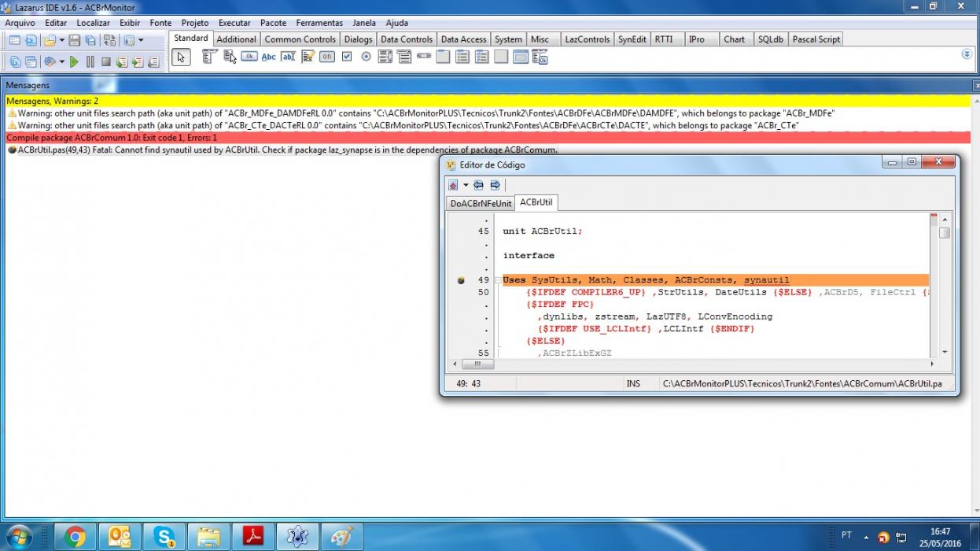Pick the TActionList component icon
Image resolution: width=980 pixels, height=551 pixels.
click(x=540, y=57)
